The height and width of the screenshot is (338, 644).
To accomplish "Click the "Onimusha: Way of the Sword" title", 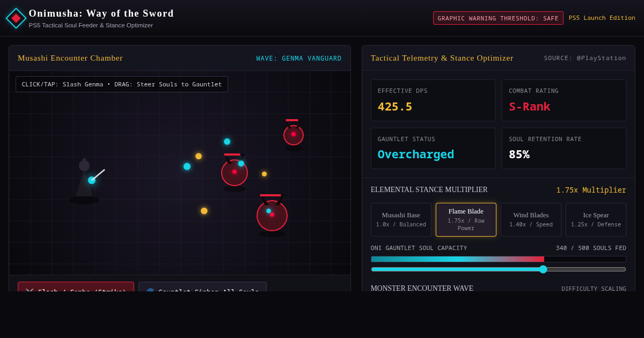I will (101, 13).
